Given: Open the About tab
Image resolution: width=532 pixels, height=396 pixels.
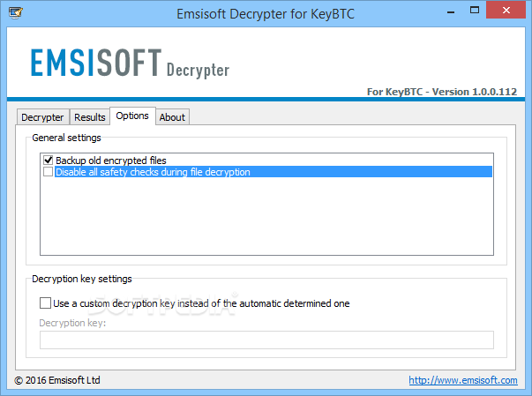Looking at the screenshot, I should (172, 117).
